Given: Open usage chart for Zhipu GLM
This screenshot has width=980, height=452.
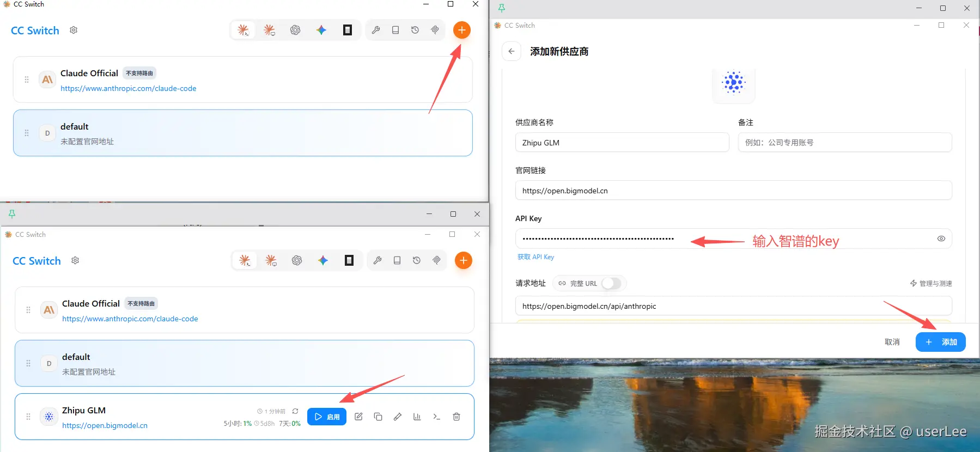Looking at the screenshot, I should (x=417, y=417).
